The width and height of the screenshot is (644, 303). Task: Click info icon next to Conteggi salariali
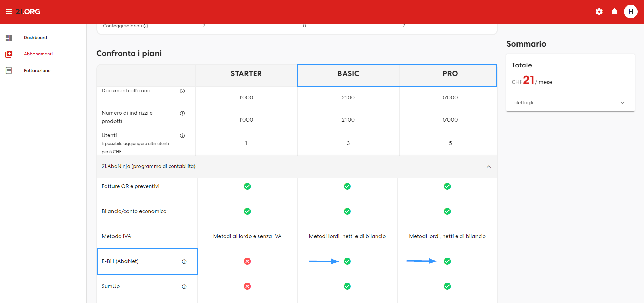coord(146,26)
